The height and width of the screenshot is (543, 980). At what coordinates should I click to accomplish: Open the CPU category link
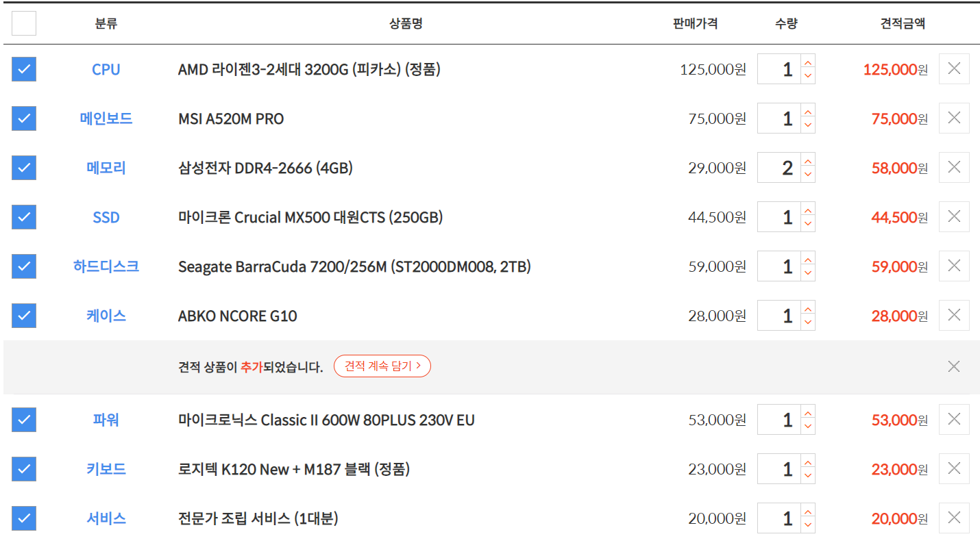tap(106, 69)
